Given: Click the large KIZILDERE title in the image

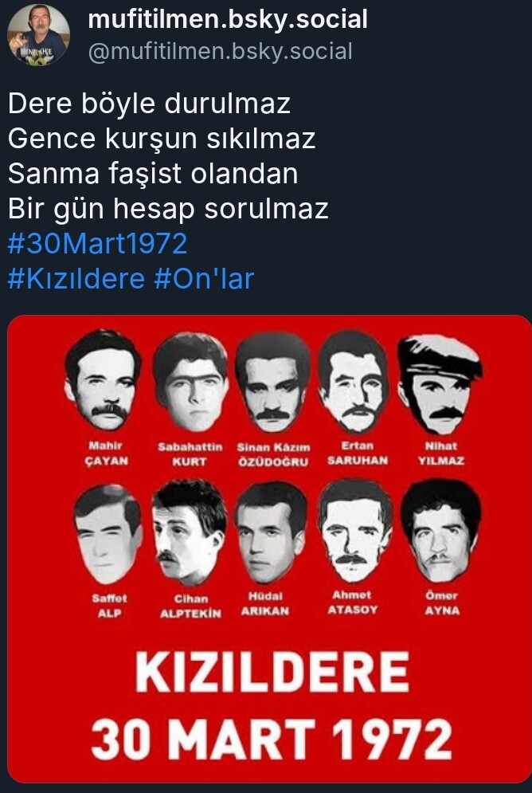Looking at the screenshot, I should point(272,672).
